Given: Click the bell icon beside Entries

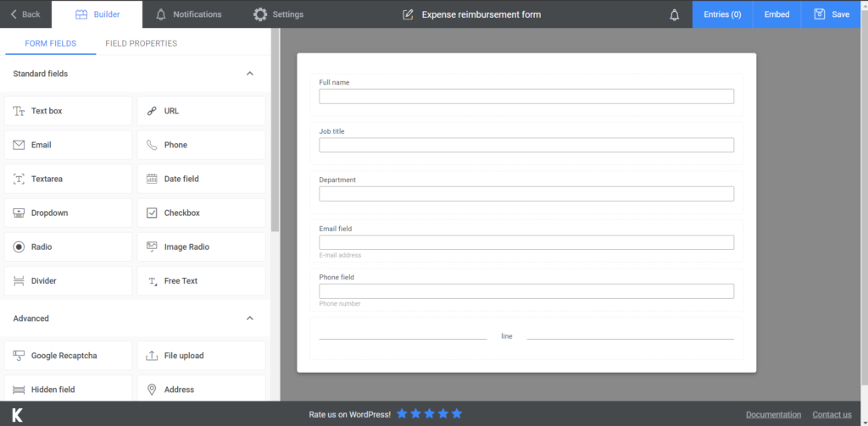Looking at the screenshot, I should coord(674,15).
